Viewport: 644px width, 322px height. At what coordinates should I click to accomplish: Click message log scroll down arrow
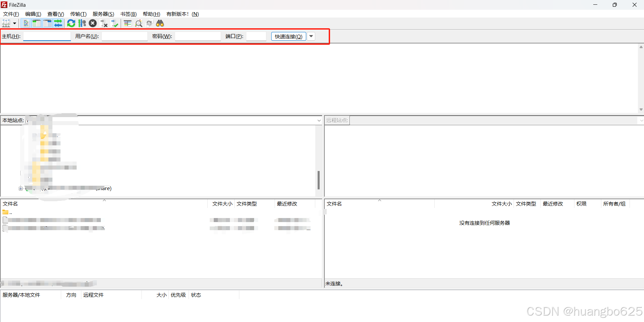click(x=641, y=109)
